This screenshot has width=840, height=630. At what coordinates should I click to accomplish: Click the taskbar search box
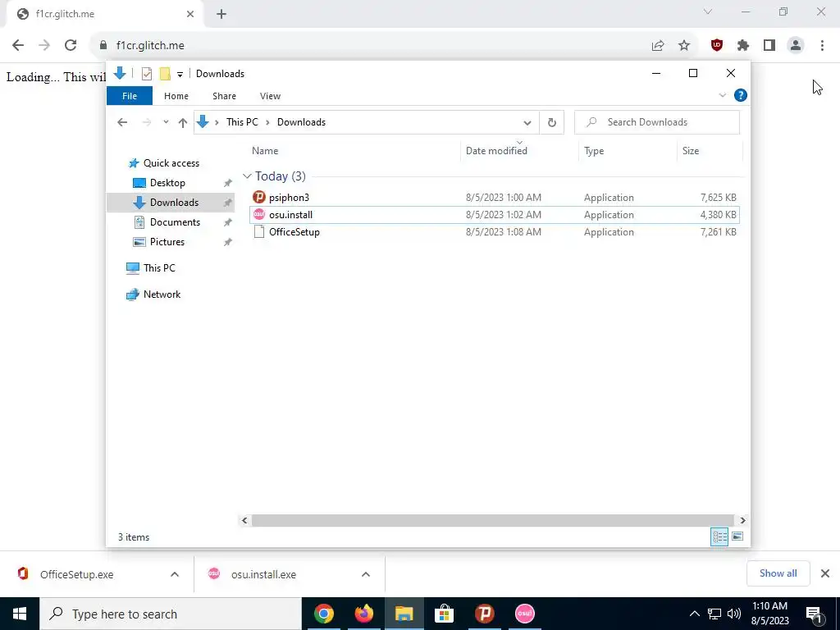[x=171, y=614]
